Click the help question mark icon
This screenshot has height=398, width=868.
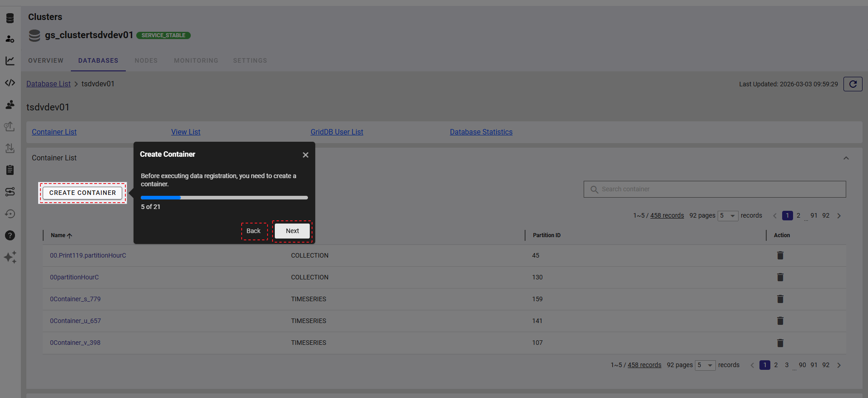(x=10, y=235)
